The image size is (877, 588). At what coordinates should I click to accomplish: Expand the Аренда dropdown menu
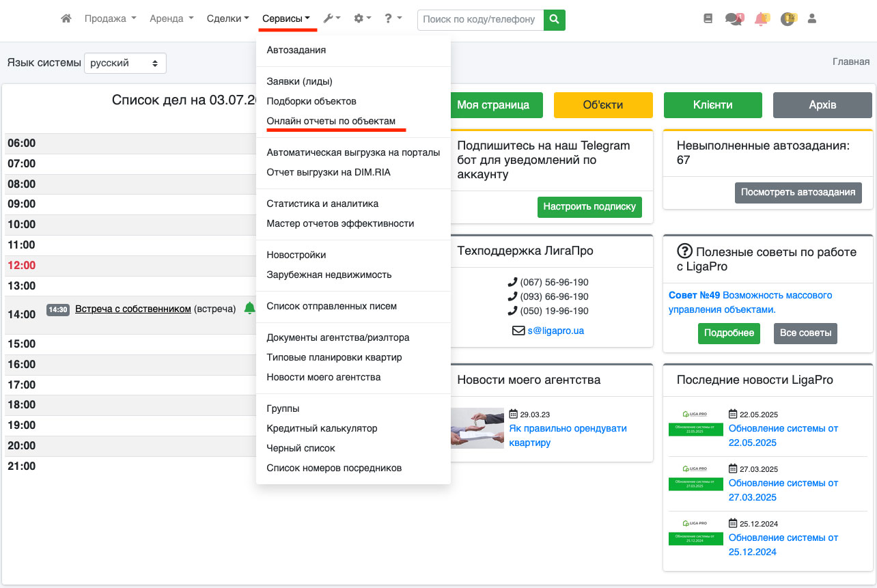[x=171, y=19]
